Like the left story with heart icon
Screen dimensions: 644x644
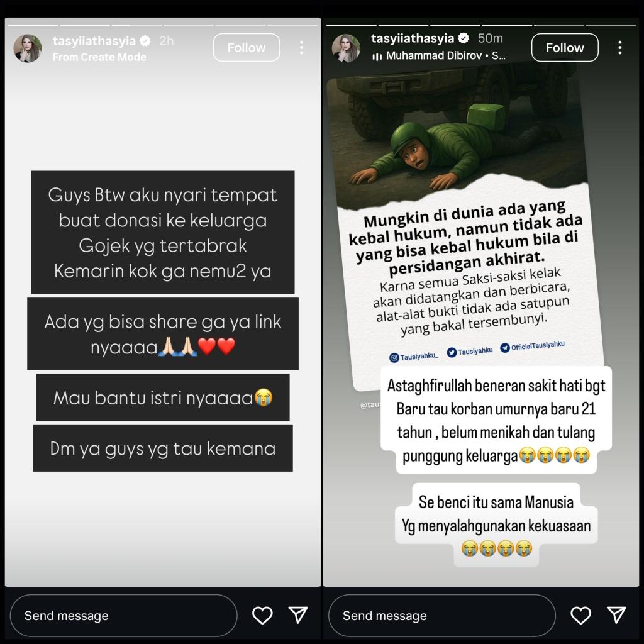[262, 615]
